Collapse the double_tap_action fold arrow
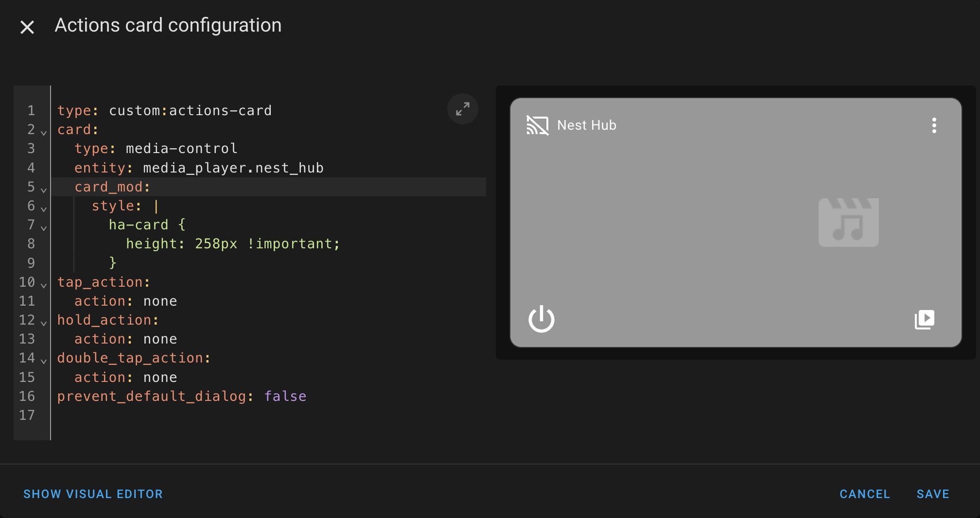Viewport: 980px width, 518px height. click(x=44, y=361)
